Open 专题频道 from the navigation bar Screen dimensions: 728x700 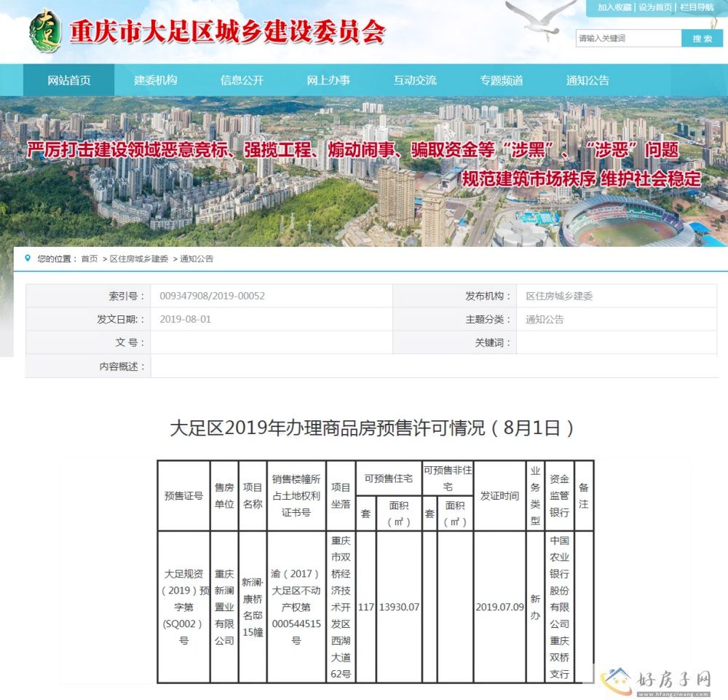502,80
